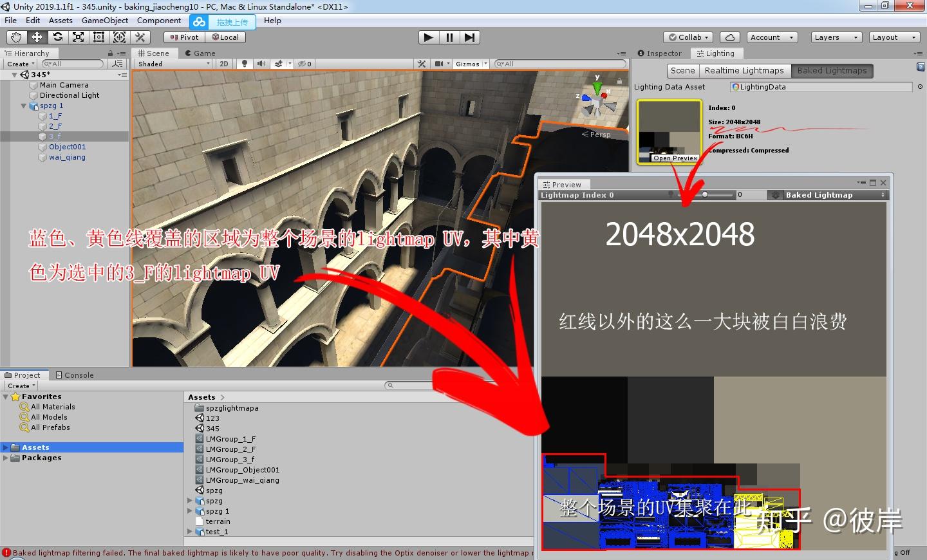Open the Collab dropdown
This screenshot has height=560, width=927.
[x=689, y=37]
